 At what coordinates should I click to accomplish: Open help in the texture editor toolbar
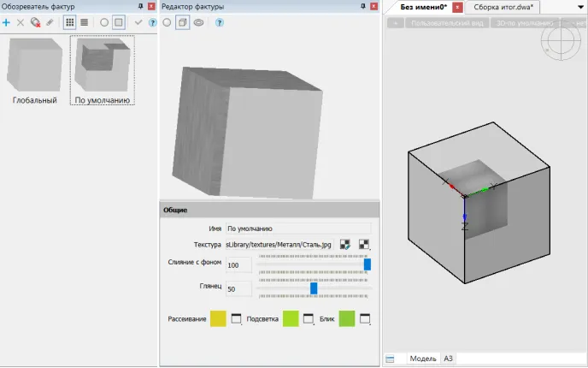pos(220,22)
